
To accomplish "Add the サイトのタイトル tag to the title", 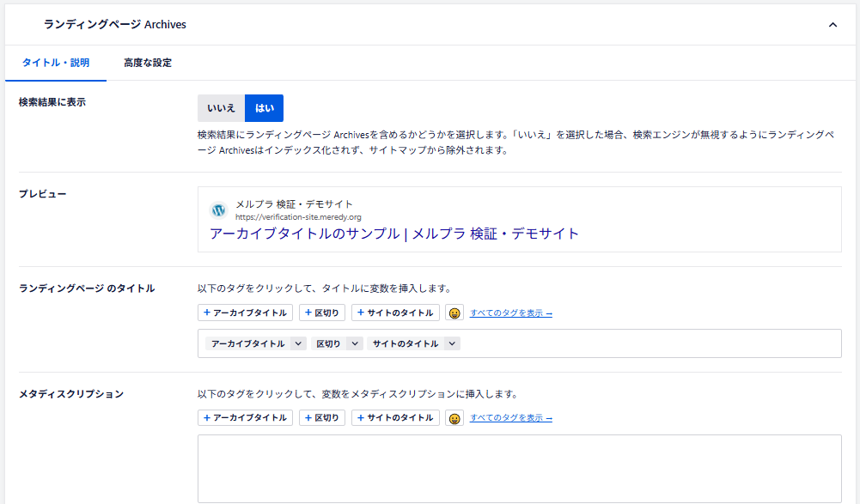I will (395, 313).
